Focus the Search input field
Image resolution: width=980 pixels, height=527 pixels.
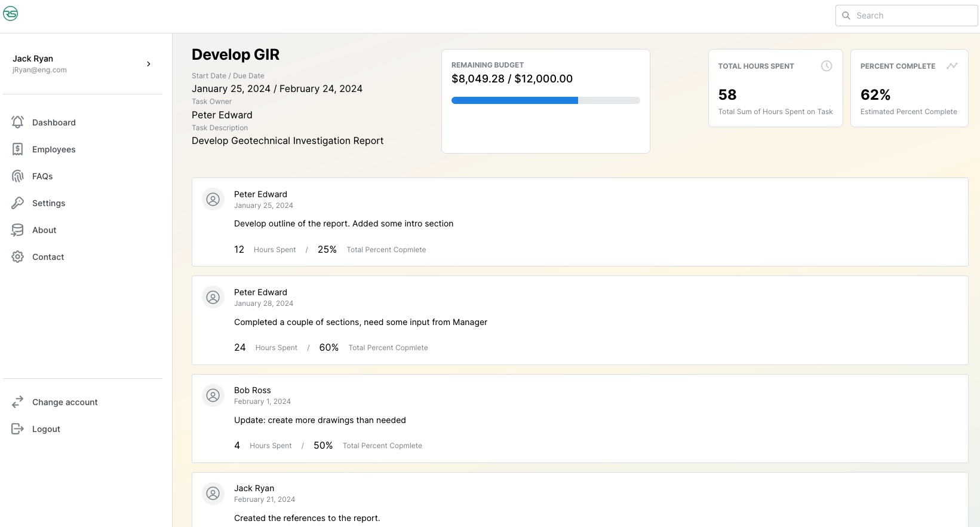click(x=907, y=16)
